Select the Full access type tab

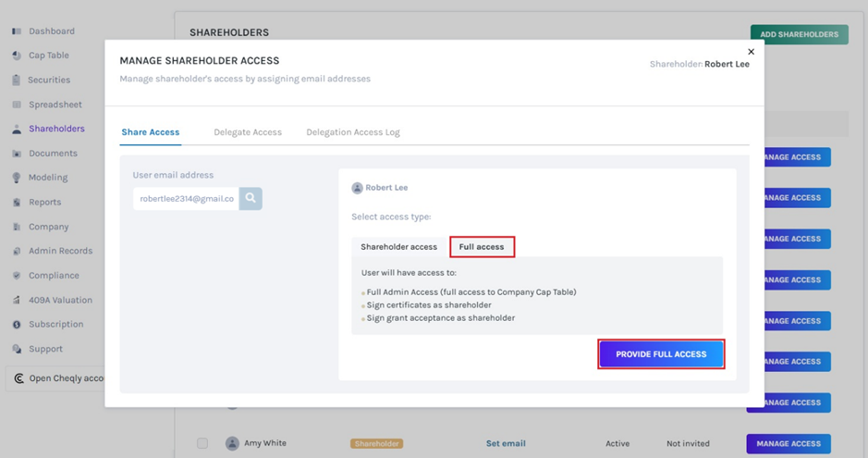click(482, 247)
